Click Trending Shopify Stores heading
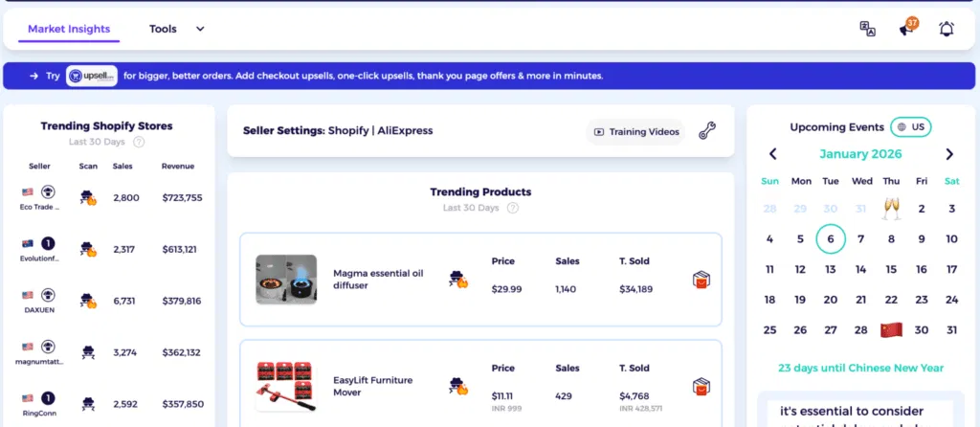The width and height of the screenshot is (980, 427). [106, 125]
